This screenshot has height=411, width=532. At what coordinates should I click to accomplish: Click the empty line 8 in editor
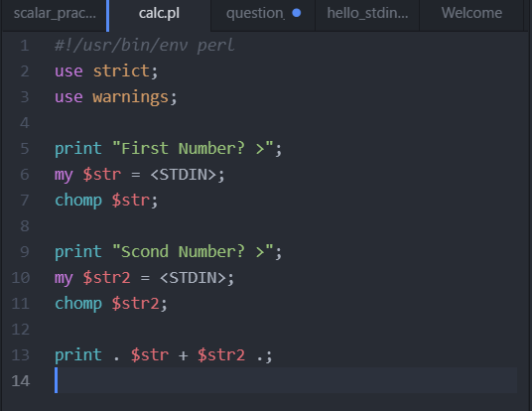(x=285, y=226)
